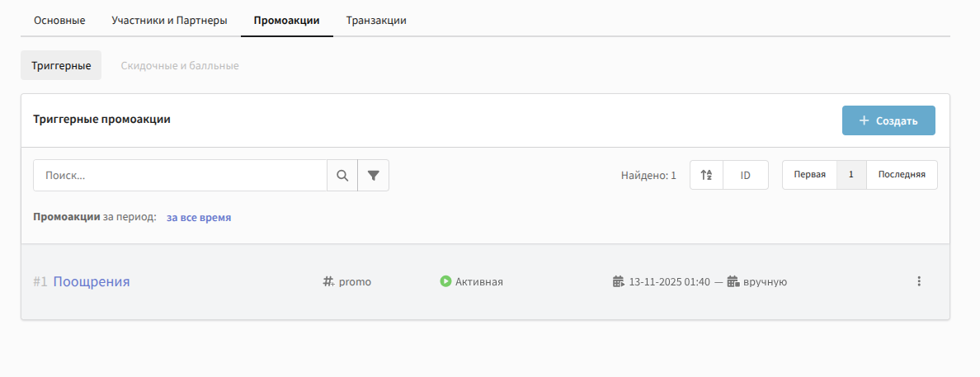Screen dimensions: 980x377
Task: Switch to Скидочные и балльные sub-tab
Action: tap(180, 65)
